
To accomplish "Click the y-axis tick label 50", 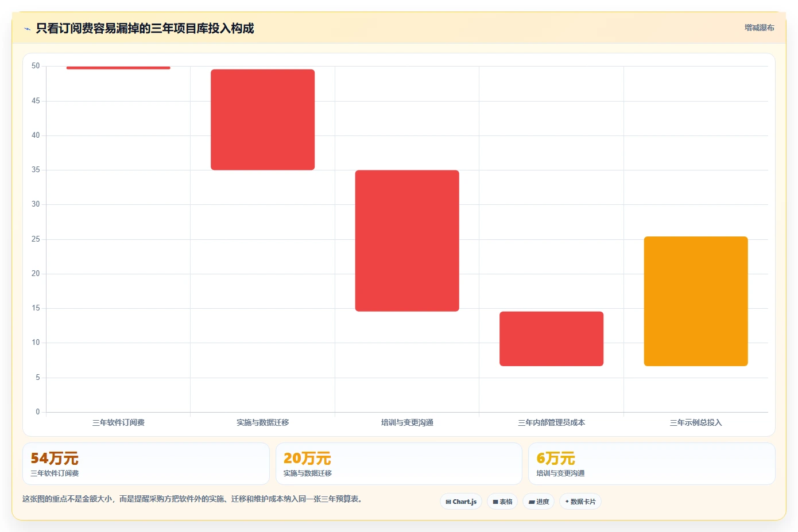I will pyautogui.click(x=36, y=66).
